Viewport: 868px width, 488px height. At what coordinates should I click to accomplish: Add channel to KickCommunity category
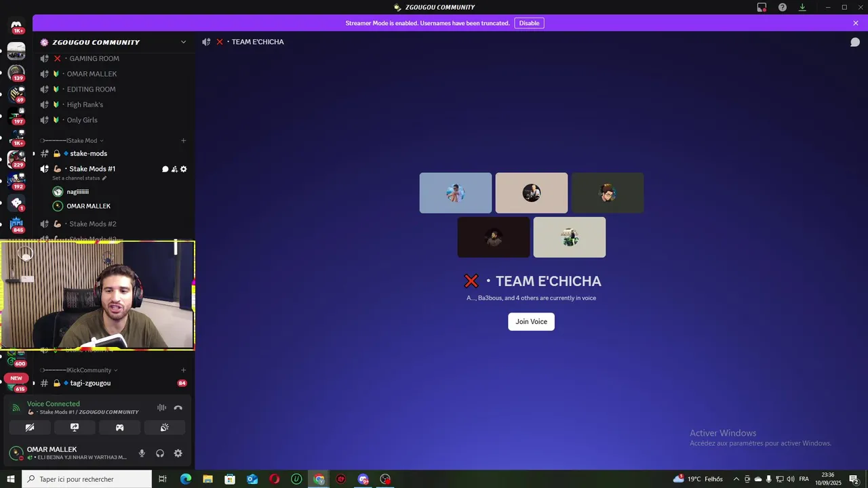183,370
